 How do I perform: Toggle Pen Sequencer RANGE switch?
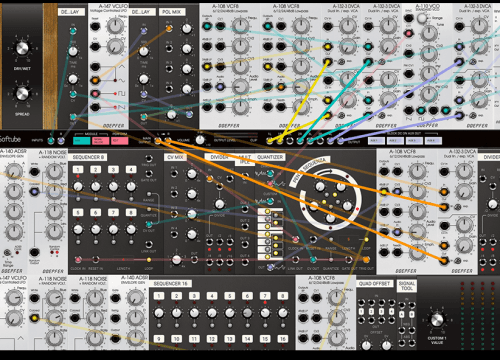tap(331, 240)
